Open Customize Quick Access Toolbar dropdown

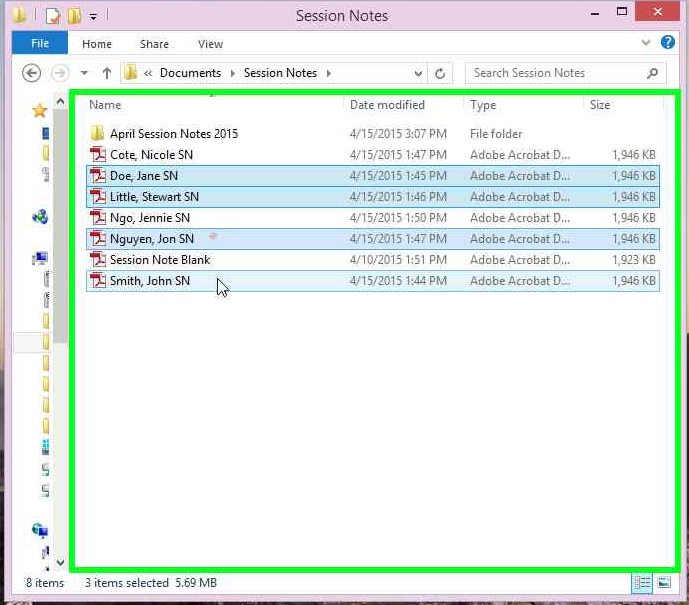pos(93,17)
